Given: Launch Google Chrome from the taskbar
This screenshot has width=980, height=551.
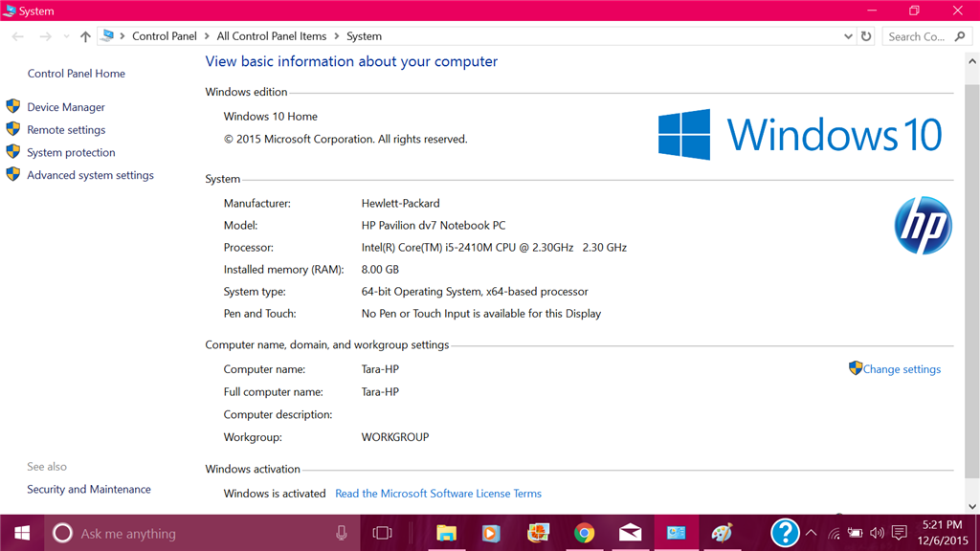Looking at the screenshot, I should point(585,533).
